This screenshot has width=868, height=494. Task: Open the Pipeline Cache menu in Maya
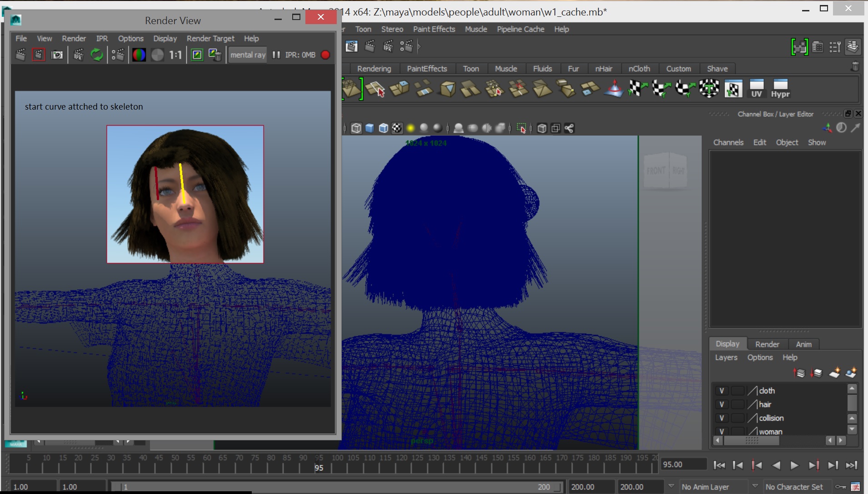click(520, 29)
